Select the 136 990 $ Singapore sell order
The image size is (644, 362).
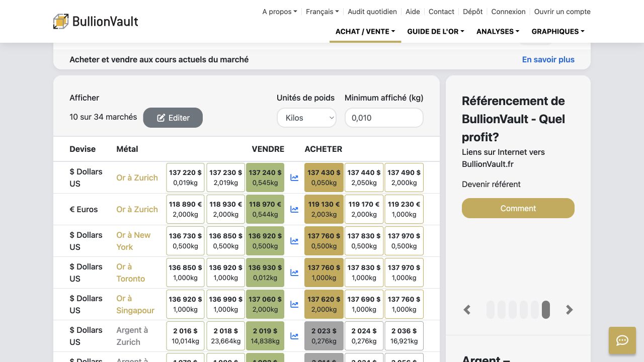click(x=225, y=304)
